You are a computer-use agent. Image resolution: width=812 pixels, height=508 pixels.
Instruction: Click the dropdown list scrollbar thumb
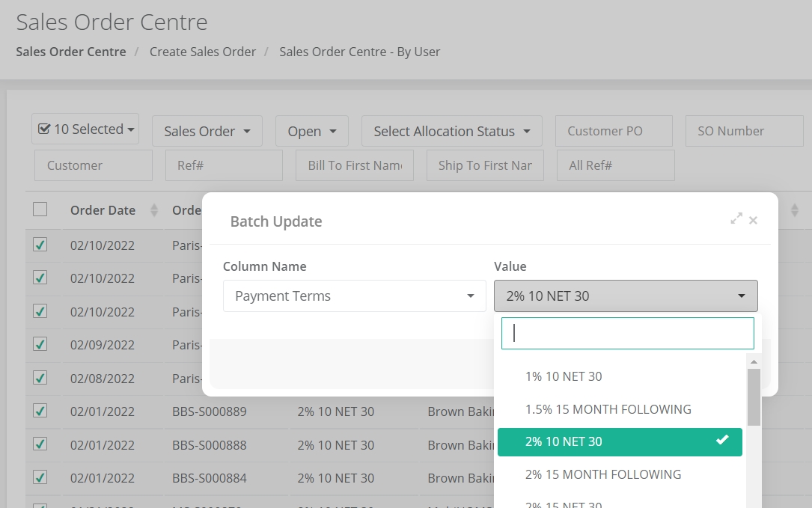[754, 397]
